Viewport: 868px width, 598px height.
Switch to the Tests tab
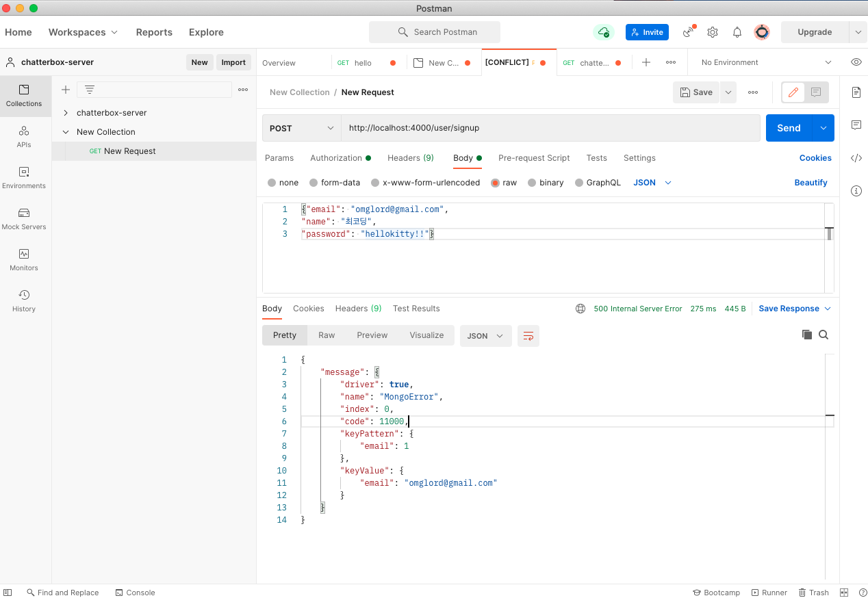coord(596,158)
